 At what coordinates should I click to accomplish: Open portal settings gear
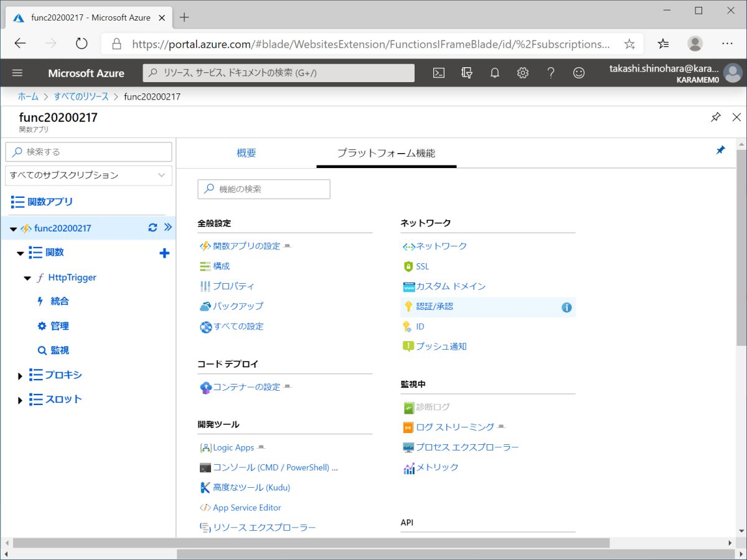(x=523, y=73)
